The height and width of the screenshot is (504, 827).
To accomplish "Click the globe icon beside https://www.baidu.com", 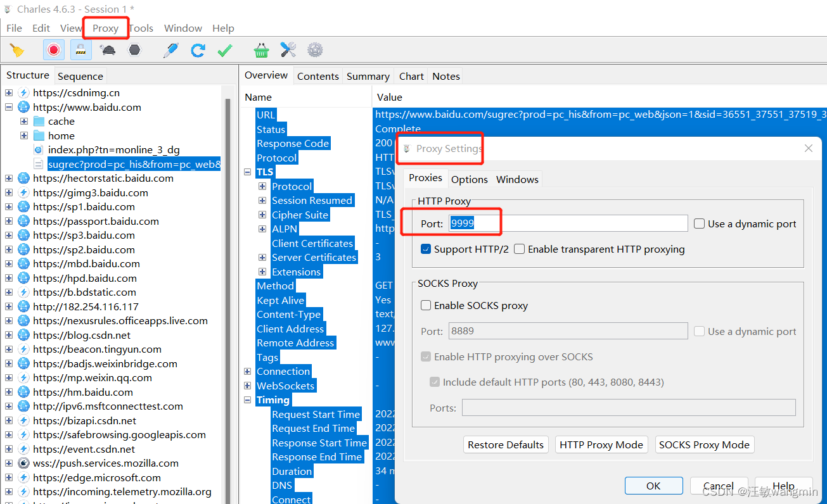I will tap(23, 107).
